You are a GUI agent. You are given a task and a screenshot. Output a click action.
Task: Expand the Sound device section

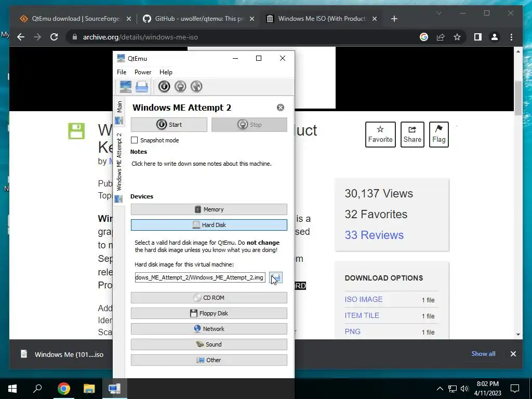(x=209, y=344)
